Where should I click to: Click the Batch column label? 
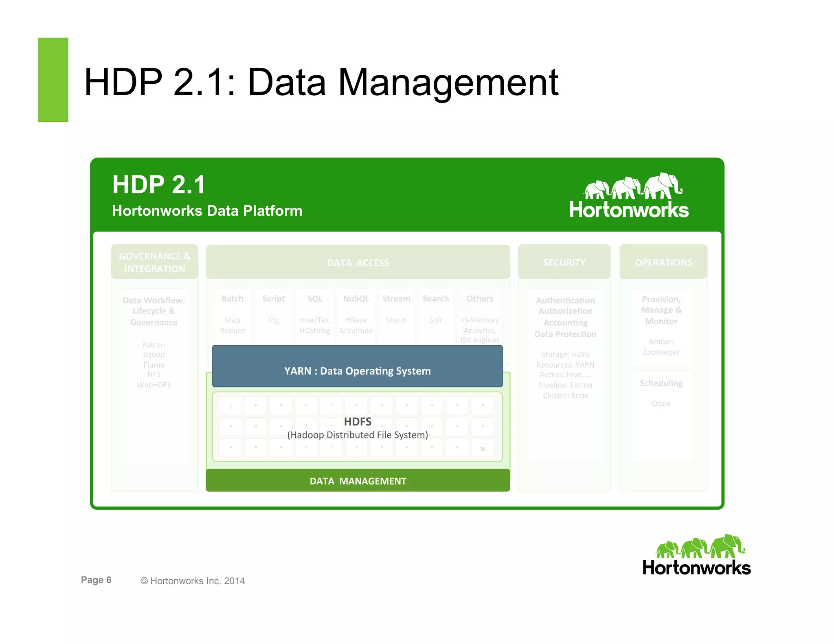(233, 298)
